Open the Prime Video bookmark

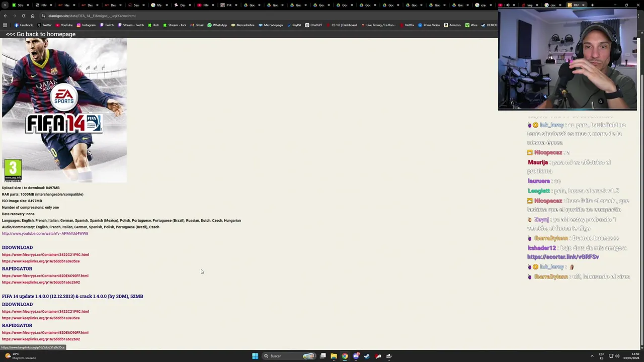coord(429,25)
